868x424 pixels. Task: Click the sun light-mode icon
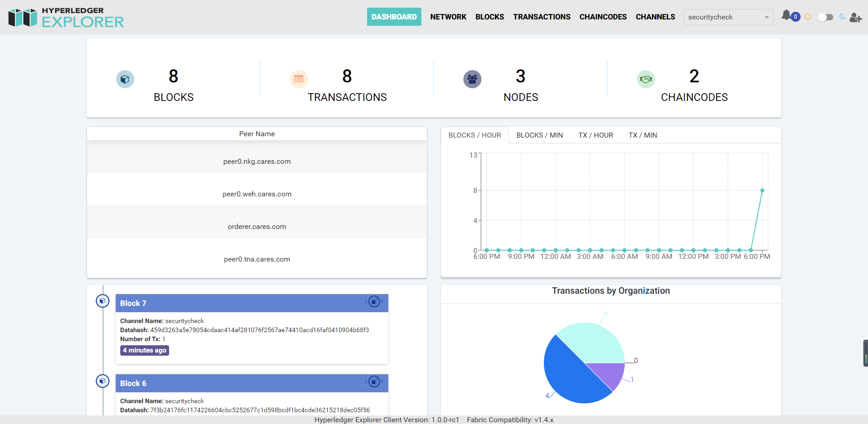[x=808, y=17]
